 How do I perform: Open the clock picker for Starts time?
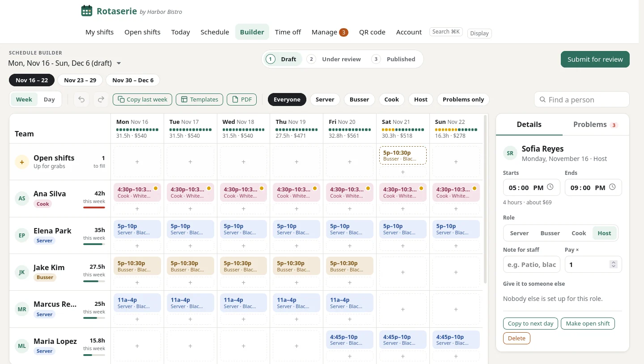point(550,187)
